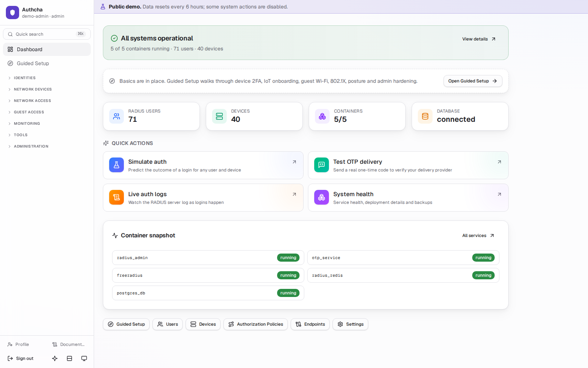The image size is (588, 368).
Task: Click the arrow icon on System health card
Action: 499,194
